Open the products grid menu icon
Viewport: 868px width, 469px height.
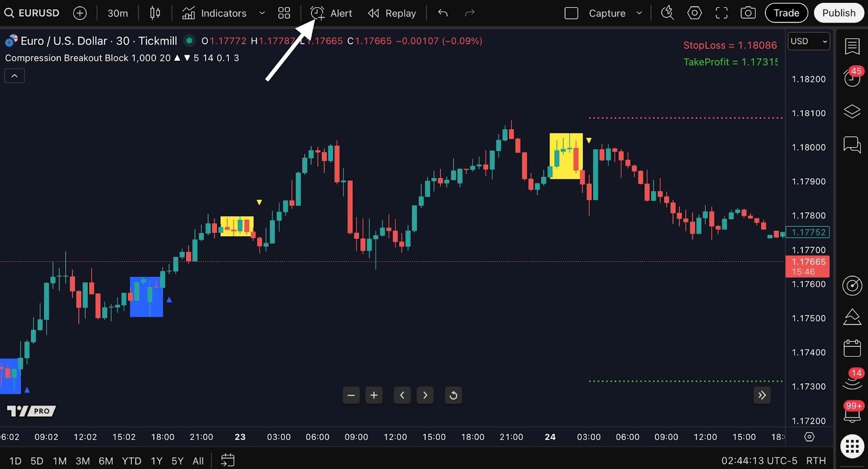pyautogui.click(x=852, y=446)
